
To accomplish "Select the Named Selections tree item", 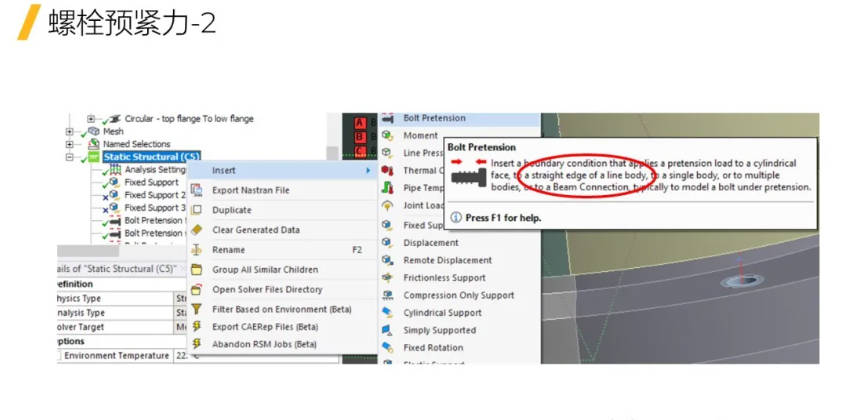I will [x=137, y=144].
